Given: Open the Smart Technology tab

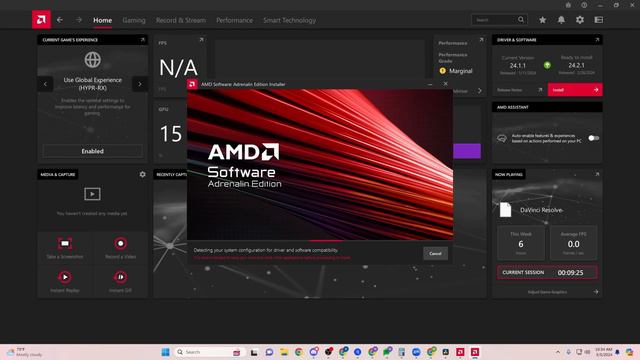Looking at the screenshot, I should [x=289, y=20].
